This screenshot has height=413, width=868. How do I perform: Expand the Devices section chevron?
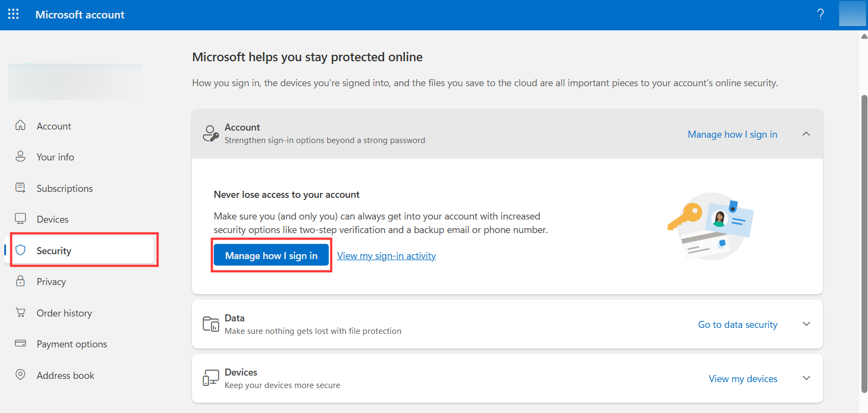(806, 378)
